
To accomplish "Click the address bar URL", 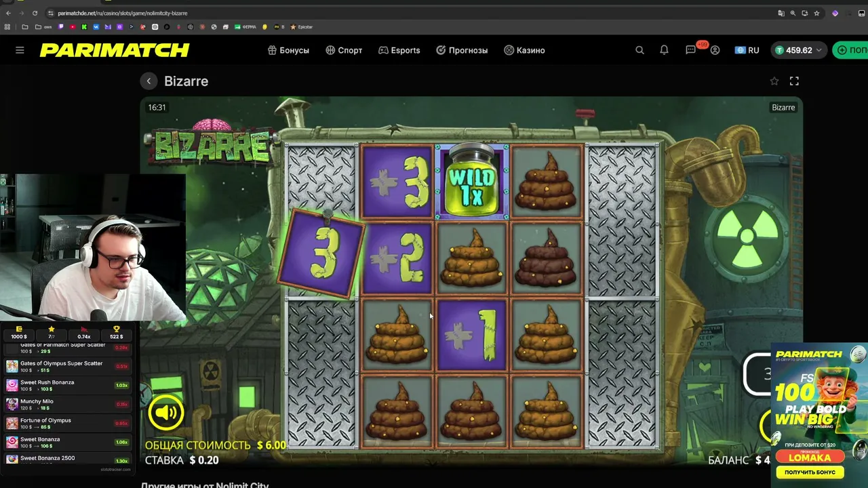I will 123,13.
